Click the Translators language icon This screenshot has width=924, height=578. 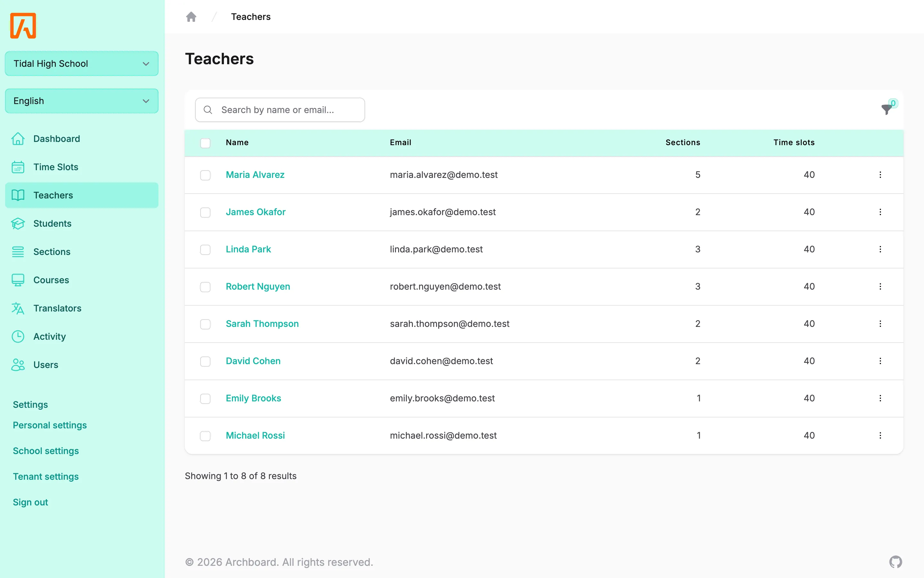click(x=18, y=309)
